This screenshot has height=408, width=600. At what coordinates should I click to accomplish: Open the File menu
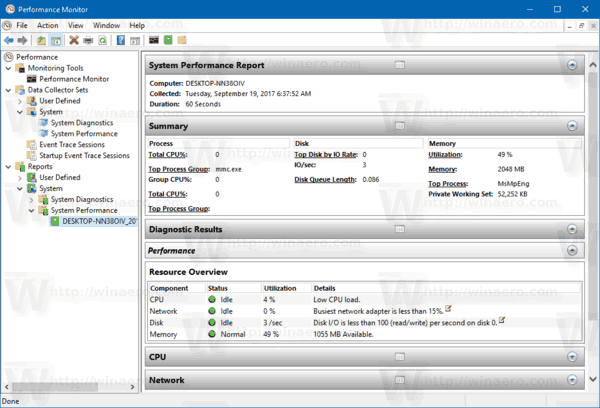22,26
